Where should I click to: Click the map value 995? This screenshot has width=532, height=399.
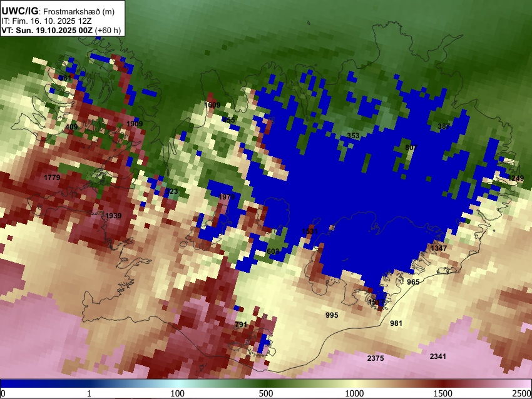332,315
